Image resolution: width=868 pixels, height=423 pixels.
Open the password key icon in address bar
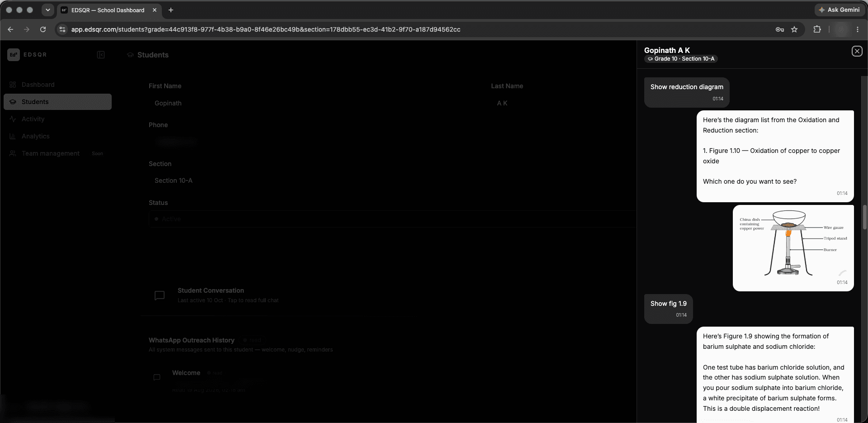[x=780, y=29]
